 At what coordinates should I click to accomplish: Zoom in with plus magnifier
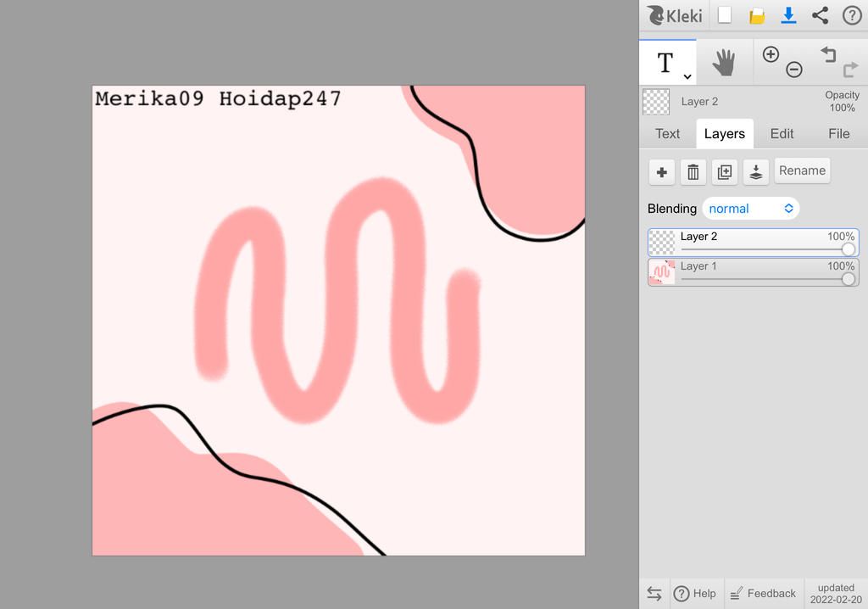pyautogui.click(x=771, y=54)
